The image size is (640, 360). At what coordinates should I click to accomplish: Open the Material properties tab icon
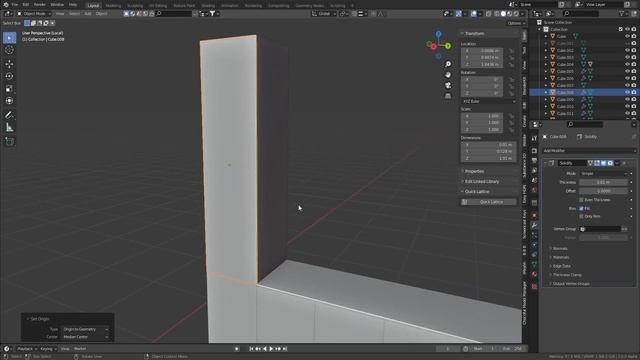point(534,274)
